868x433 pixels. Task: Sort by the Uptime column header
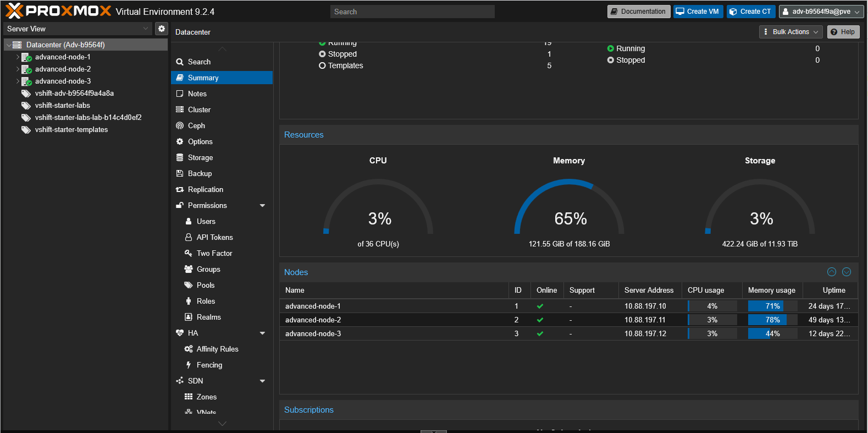point(830,291)
